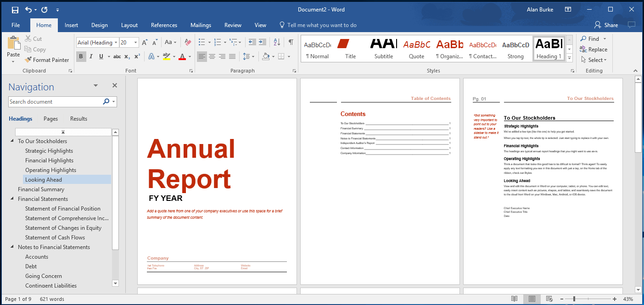The image size is (644, 305).
Task: Switch to the Design ribbon tab
Action: tap(99, 25)
